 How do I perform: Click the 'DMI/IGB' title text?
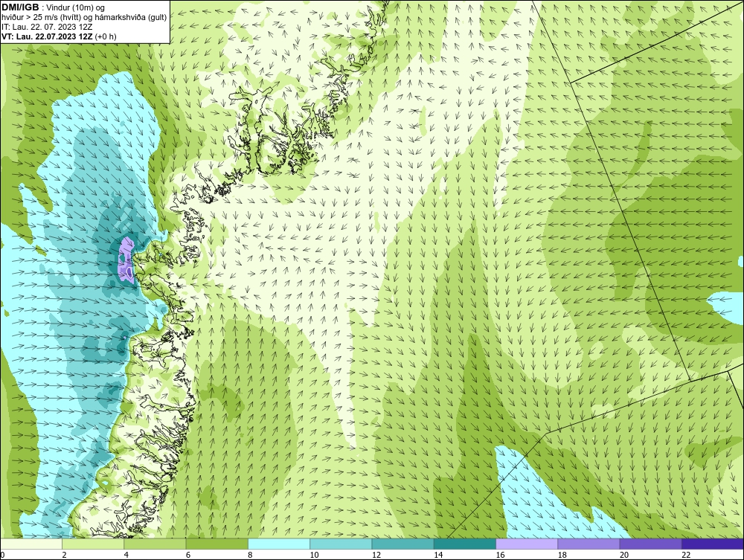[x=20, y=7]
